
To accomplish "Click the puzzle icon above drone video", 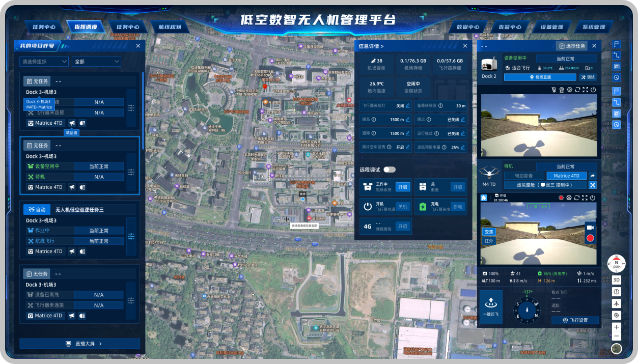I will pos(484,198).
